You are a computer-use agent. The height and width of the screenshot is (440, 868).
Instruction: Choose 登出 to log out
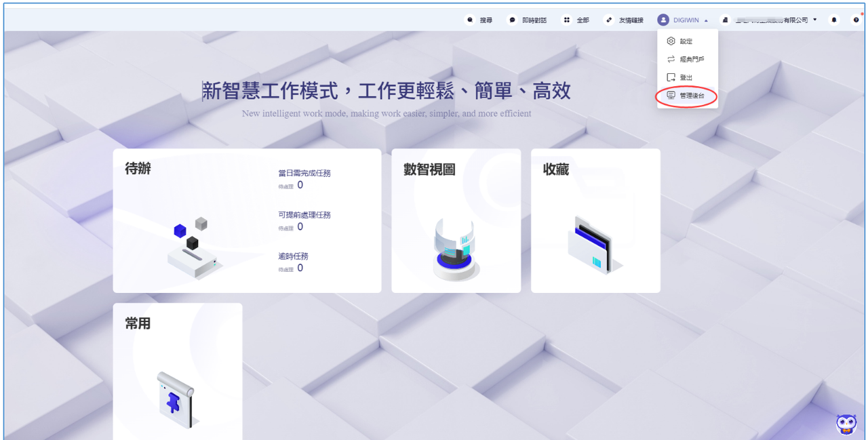pos(686,78)
